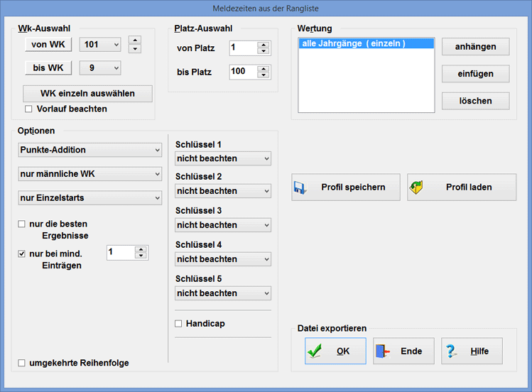The width and height of the screenshot is (532, 392).
Task: Open the Schlüssel 1 dropdown
Action: 223,158
